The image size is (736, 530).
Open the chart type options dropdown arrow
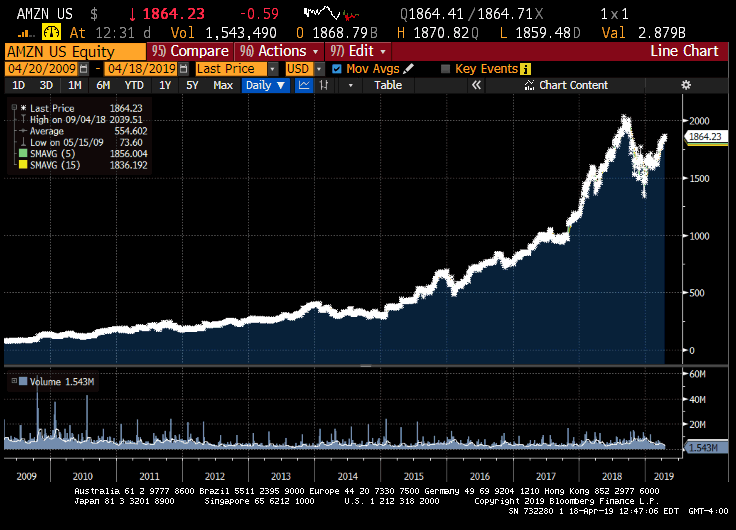pyautogui.click(x=350, y=85)
